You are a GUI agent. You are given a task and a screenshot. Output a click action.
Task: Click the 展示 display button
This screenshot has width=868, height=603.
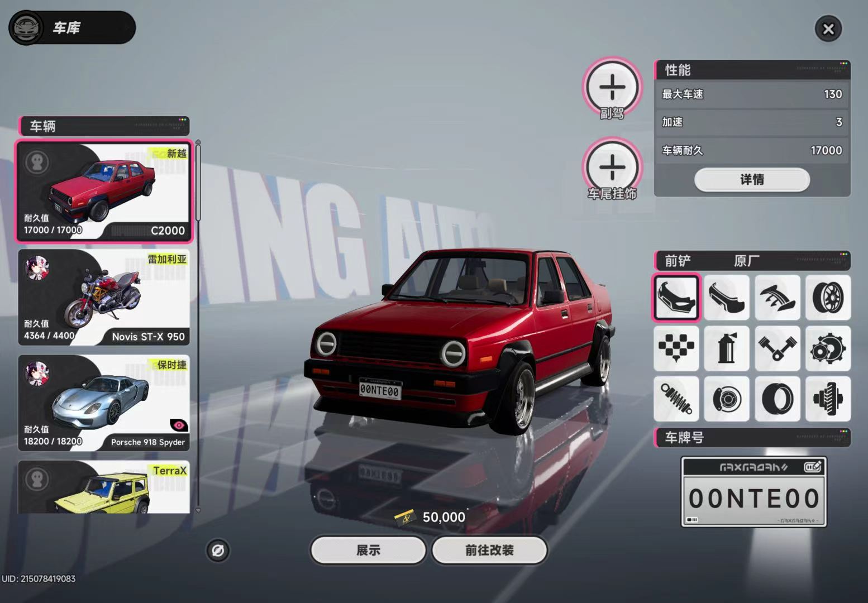point(368,551)
